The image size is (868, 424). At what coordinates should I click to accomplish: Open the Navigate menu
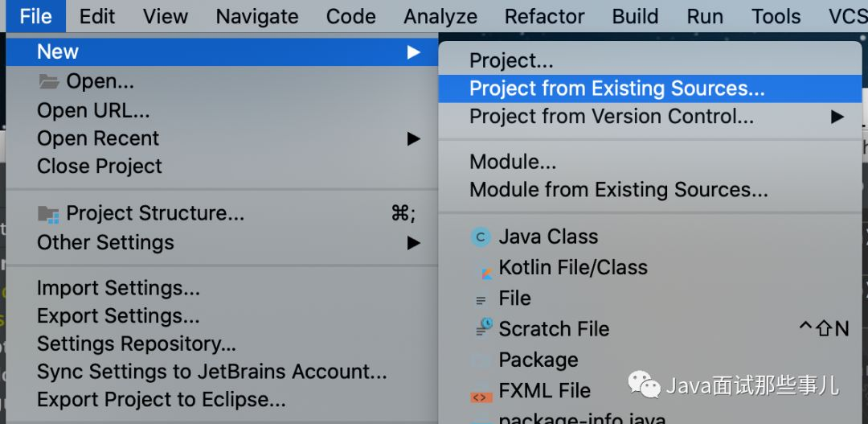click(257, 16)
